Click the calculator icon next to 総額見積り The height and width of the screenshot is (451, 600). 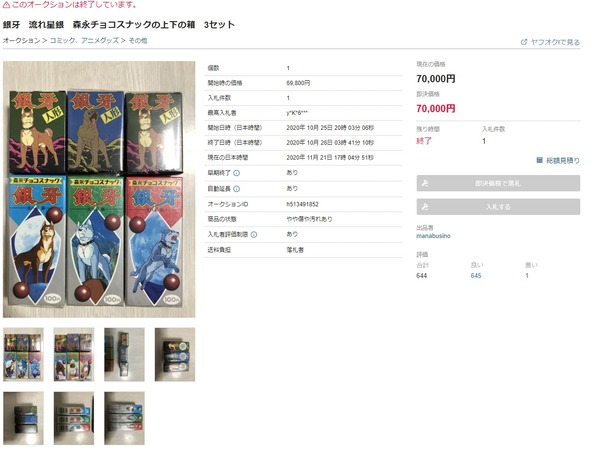(x=540, y=160)
